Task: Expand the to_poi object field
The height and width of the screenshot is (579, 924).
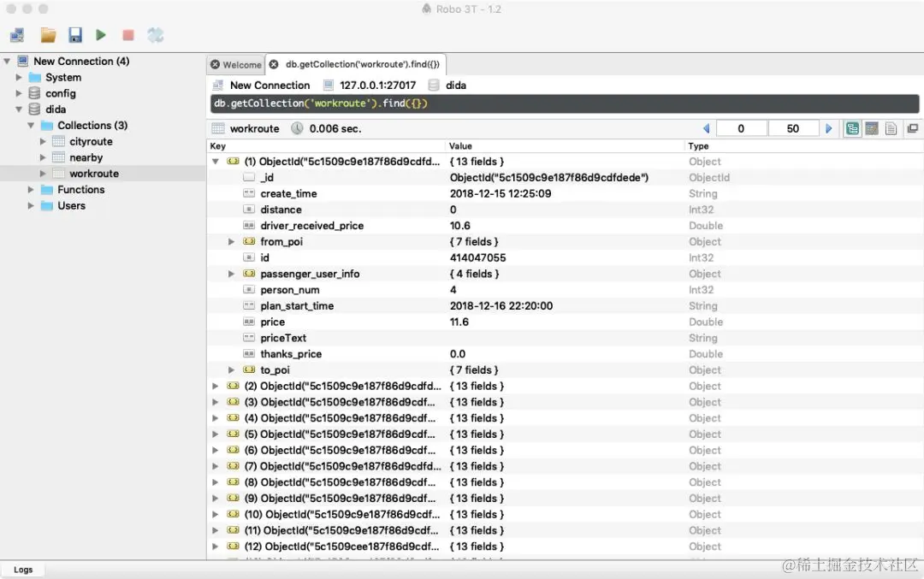Action: coord(232,370)
